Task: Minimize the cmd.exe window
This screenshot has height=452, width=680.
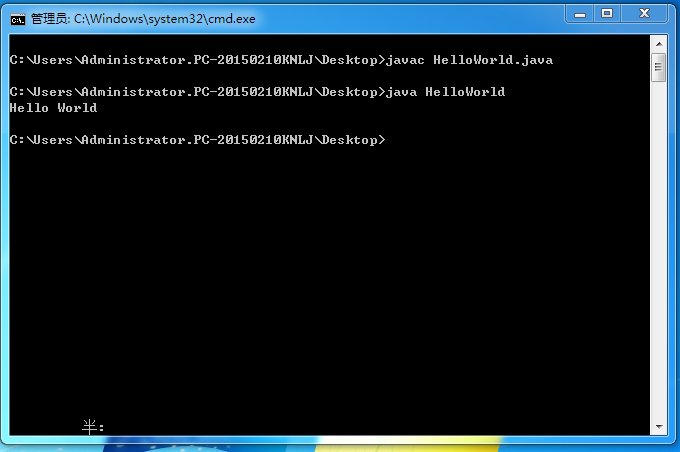Action: [579, 14]
